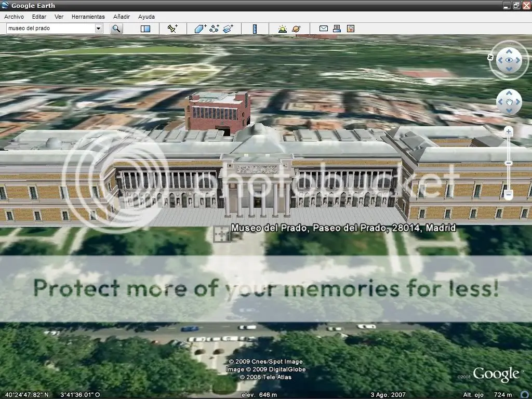Tilt the view up with the Look joystick's up arrow

(x=509, y=51)
